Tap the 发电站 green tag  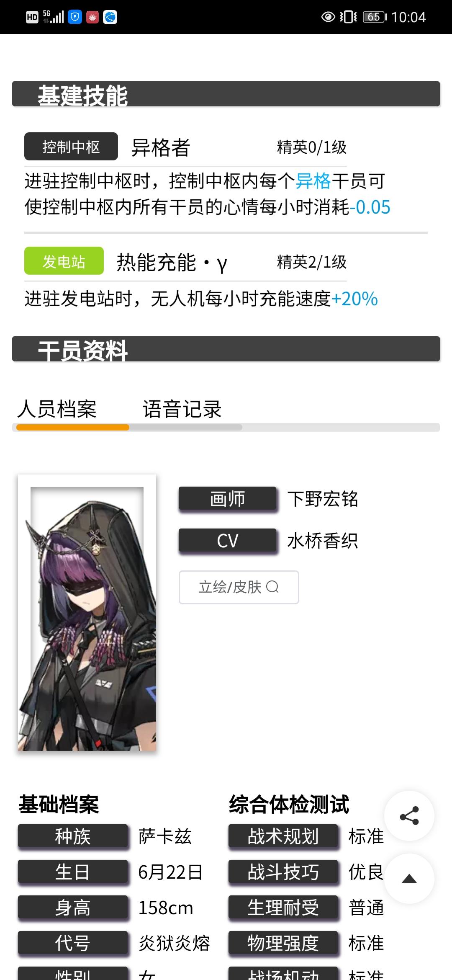[x=64, y=261]
